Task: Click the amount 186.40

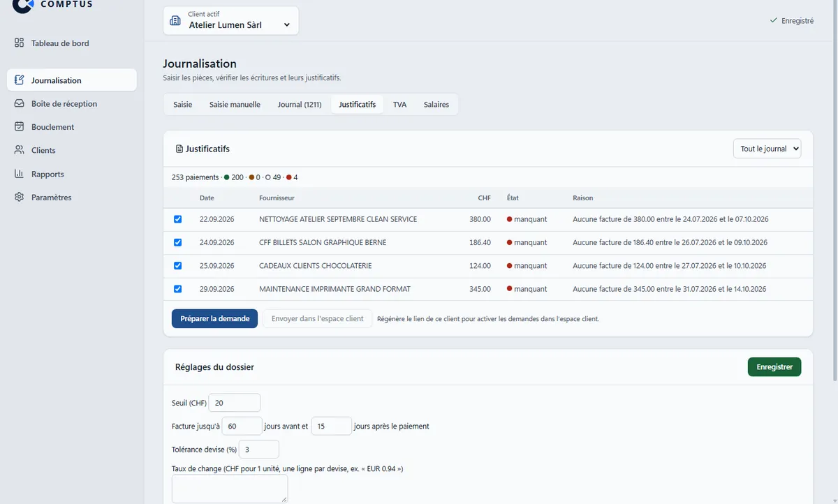Action: 480,242
